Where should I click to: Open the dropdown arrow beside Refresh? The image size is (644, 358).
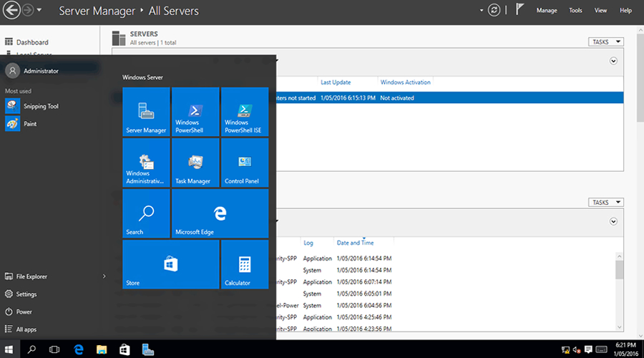(482, 10)
